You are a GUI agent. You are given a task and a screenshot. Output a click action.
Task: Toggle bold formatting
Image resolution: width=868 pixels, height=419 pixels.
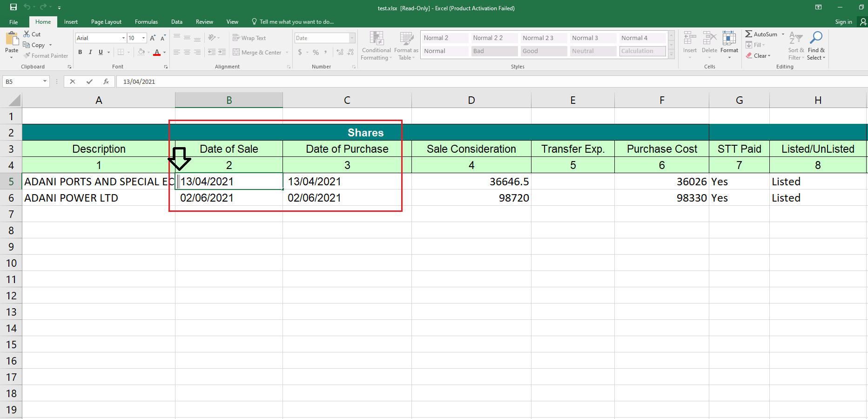tap(80, 52)
